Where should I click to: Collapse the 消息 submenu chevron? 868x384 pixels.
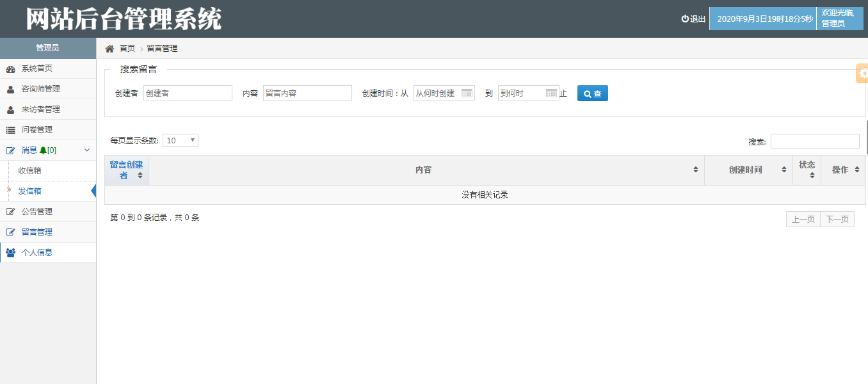86,150
